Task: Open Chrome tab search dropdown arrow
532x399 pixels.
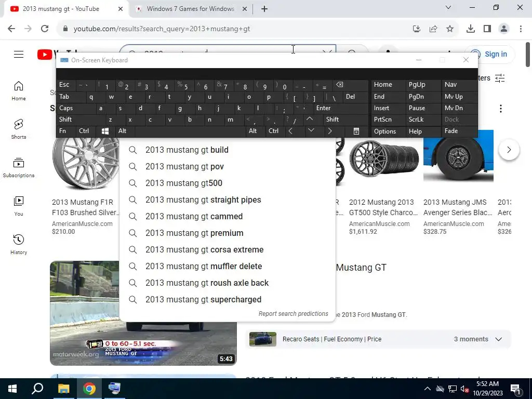Action: 448,7
